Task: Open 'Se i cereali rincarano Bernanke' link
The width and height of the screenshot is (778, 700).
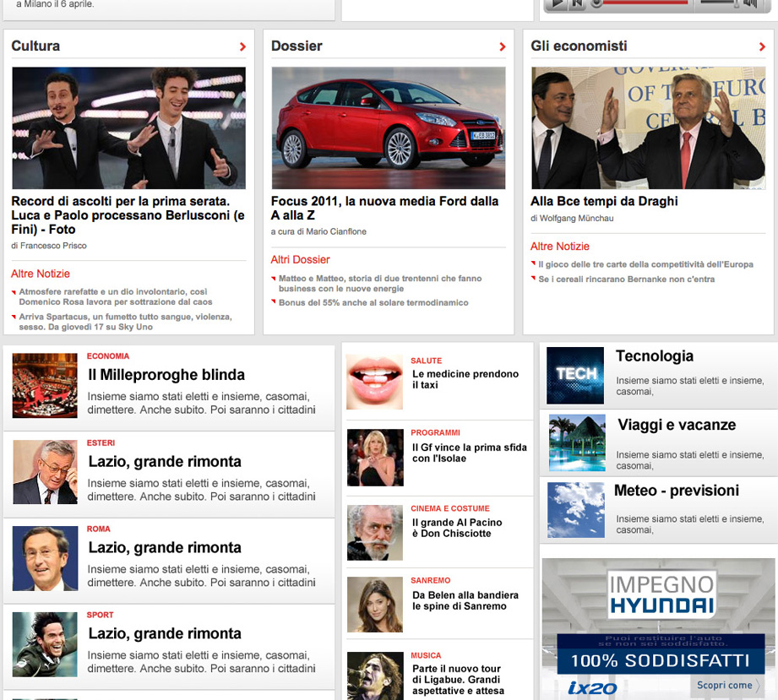Action: (627, 279)
